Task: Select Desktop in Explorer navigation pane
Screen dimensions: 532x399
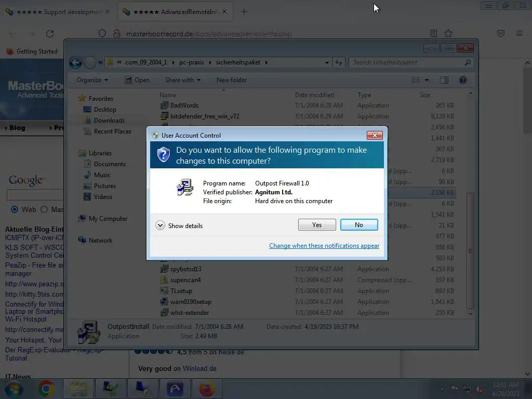Action: point(105,109)
